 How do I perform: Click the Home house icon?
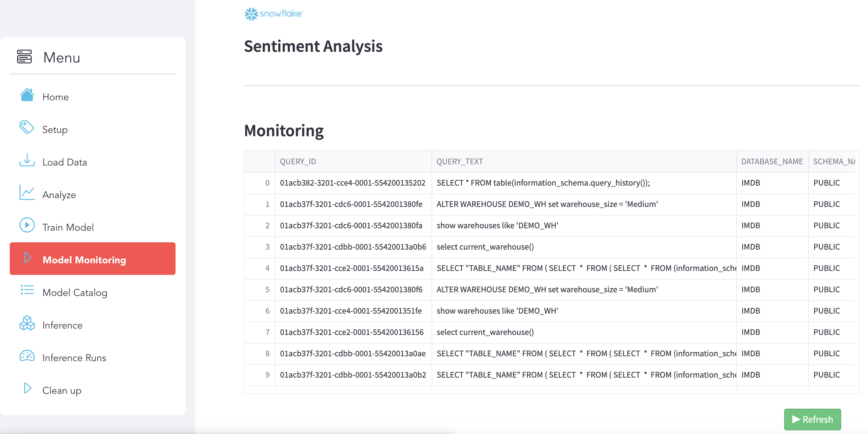pos(27,95)
